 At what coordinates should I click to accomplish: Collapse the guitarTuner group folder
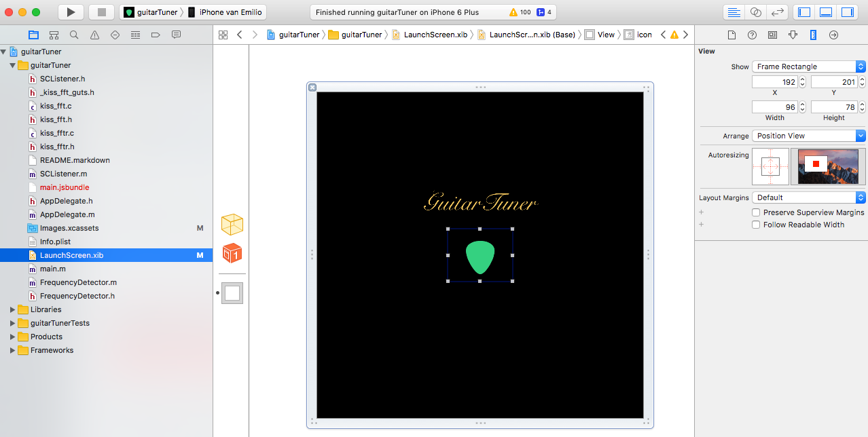(13, 65)
